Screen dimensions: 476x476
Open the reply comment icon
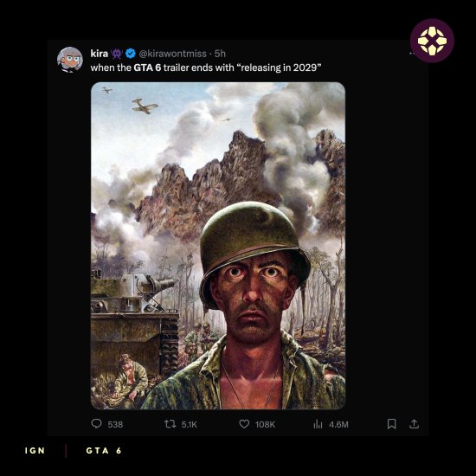(x=97, y=423)
